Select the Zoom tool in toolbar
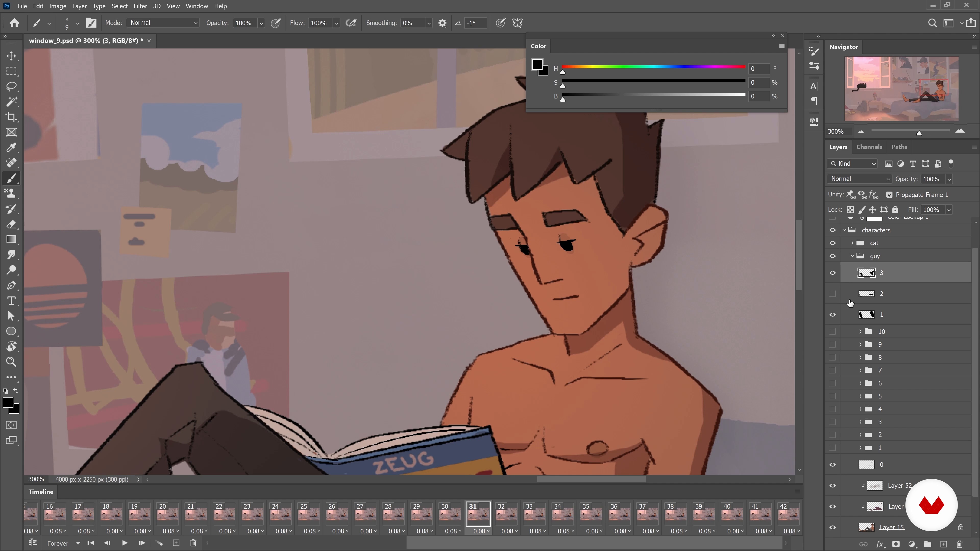980x551 pixels. pos(11,362)
